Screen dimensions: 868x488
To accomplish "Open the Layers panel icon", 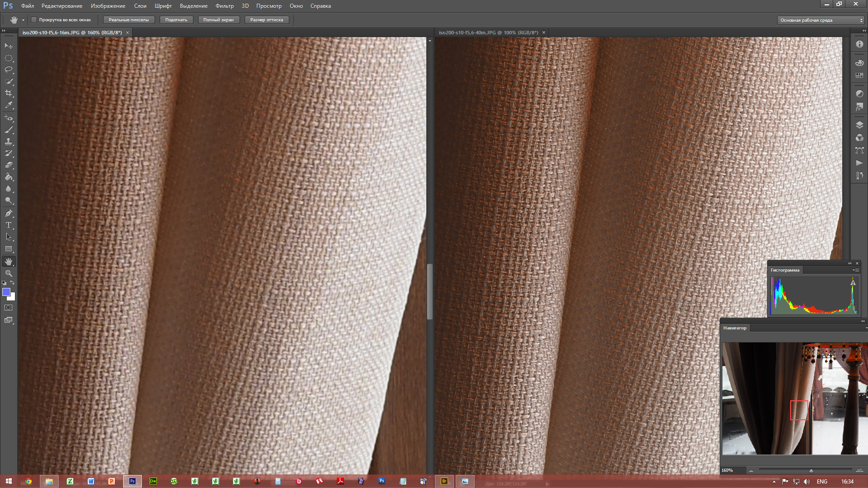I will tap(859, 125).
